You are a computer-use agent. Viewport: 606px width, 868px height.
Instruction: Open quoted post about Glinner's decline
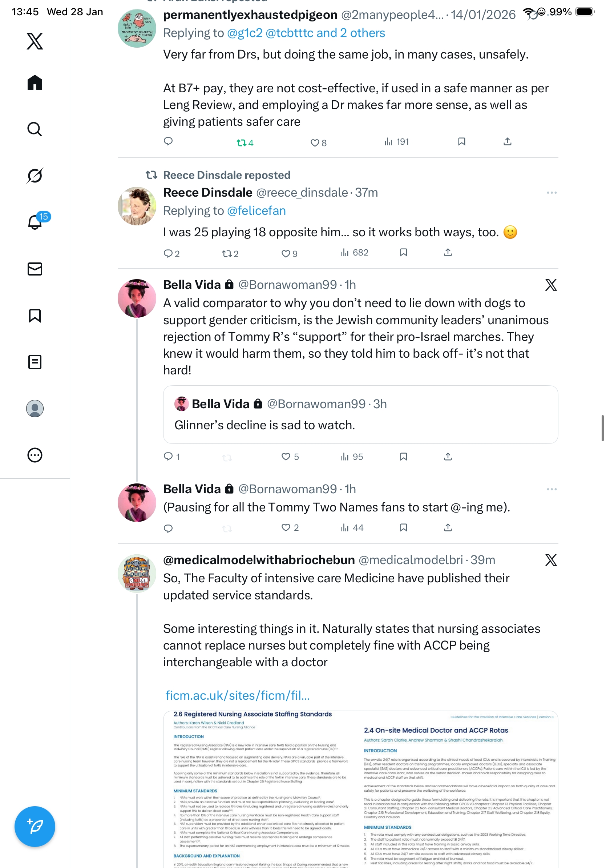coord(360,414)
